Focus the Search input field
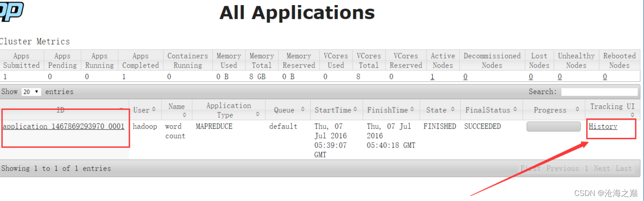This screenshot has height=201, width=644. click(x=599, y=92)
